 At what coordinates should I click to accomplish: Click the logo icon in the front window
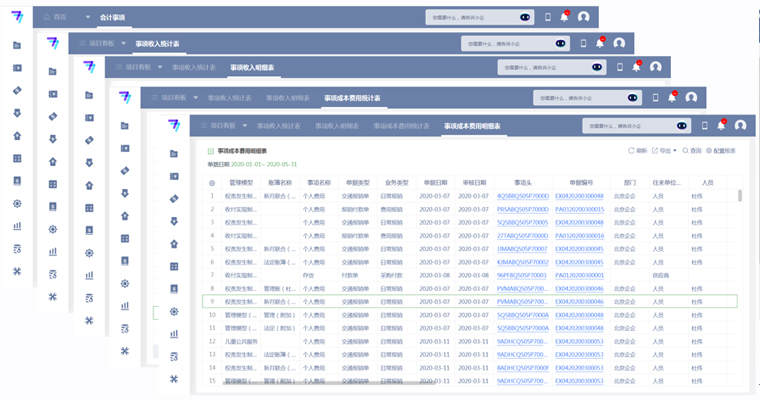[x=174, y=125]
